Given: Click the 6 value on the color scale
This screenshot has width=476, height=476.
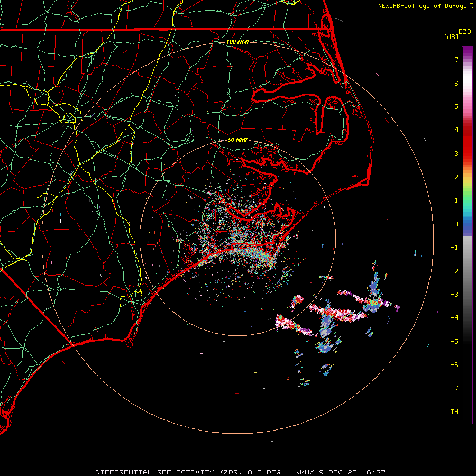Looking at the screenshot, I should 456,83.
